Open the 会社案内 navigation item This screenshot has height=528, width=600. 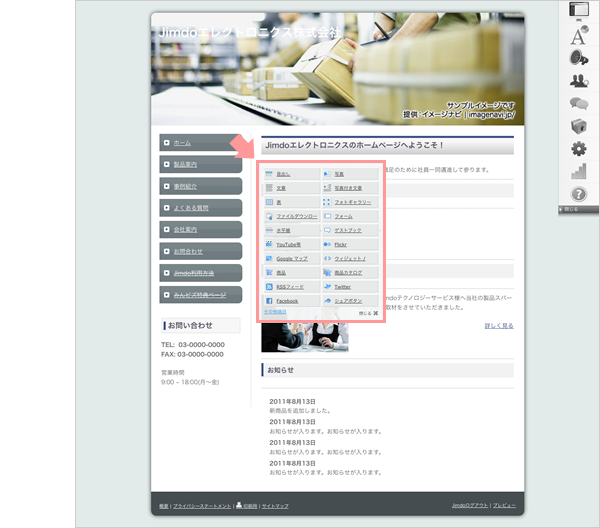coord(201,230)
